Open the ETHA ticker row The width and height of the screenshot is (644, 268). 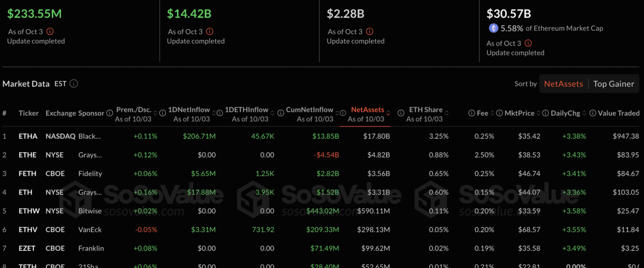coord(28,136)
